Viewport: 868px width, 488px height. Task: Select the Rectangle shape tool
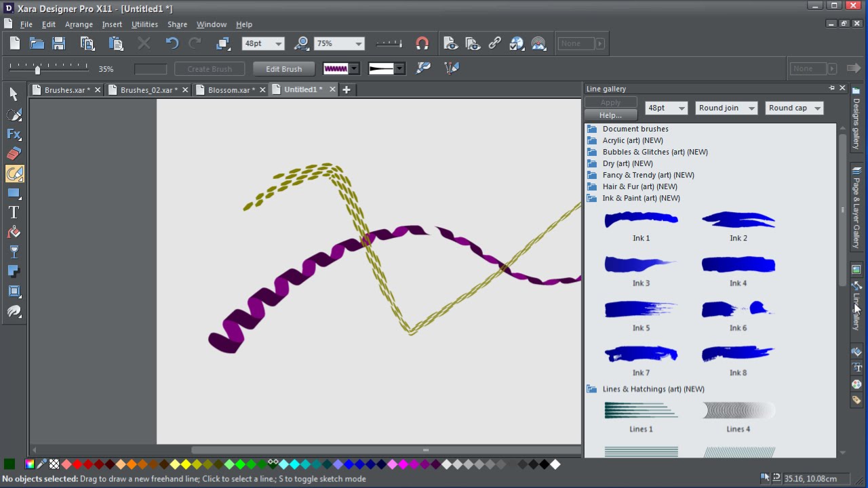(14, 193)
